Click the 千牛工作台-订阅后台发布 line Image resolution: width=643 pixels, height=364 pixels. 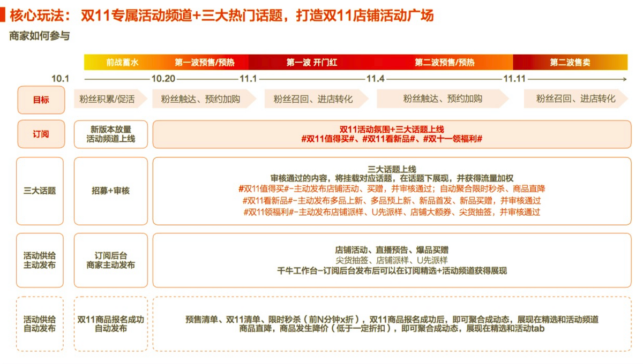click(392, 271)
